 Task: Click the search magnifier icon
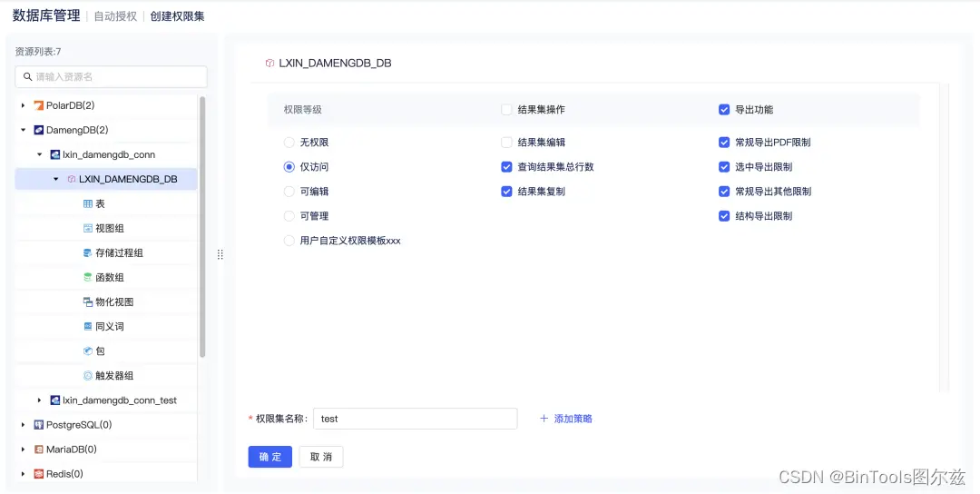tap(27, 77)
